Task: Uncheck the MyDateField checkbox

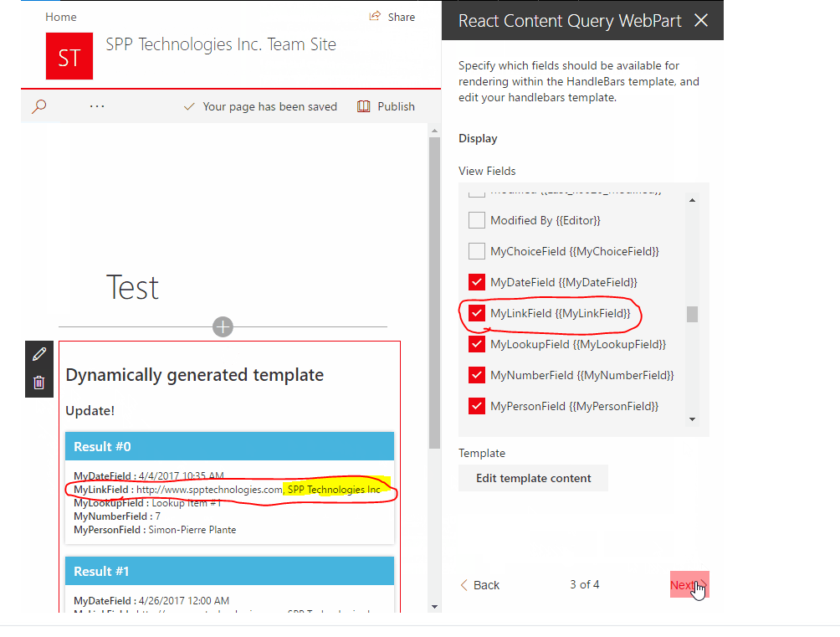Action: tap(477, 282)
